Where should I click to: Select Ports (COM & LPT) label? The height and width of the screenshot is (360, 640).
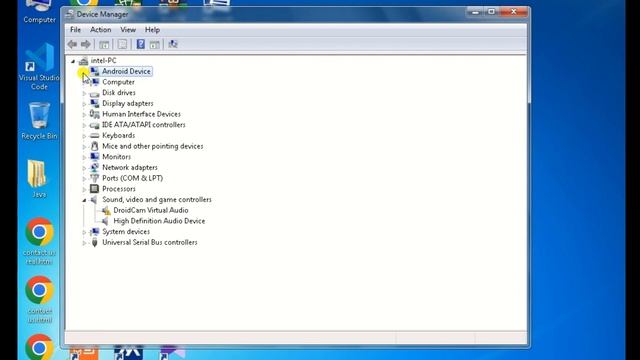[x=133, y=178]
